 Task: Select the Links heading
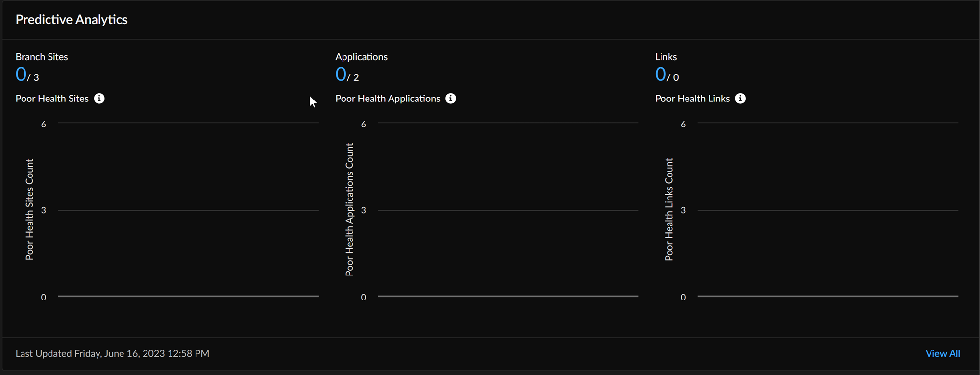pyautogui.click(x=666, y=57)
